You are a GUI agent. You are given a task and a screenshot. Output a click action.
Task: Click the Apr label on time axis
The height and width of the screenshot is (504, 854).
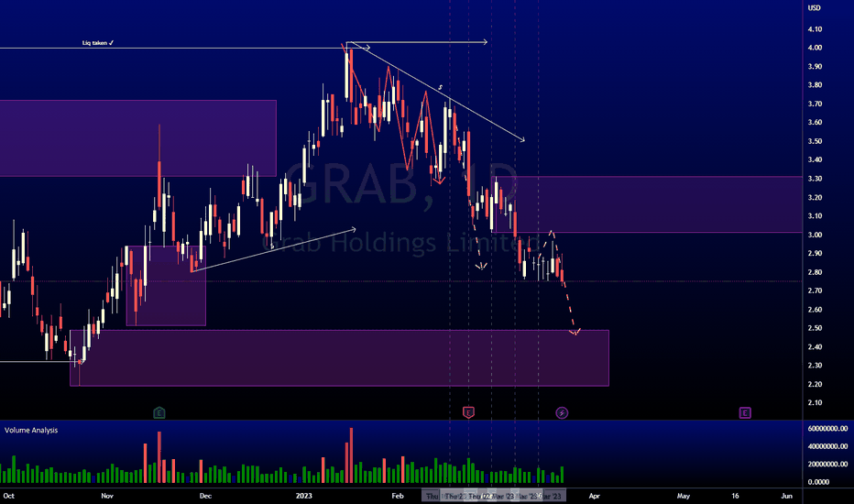click(594, 496)
